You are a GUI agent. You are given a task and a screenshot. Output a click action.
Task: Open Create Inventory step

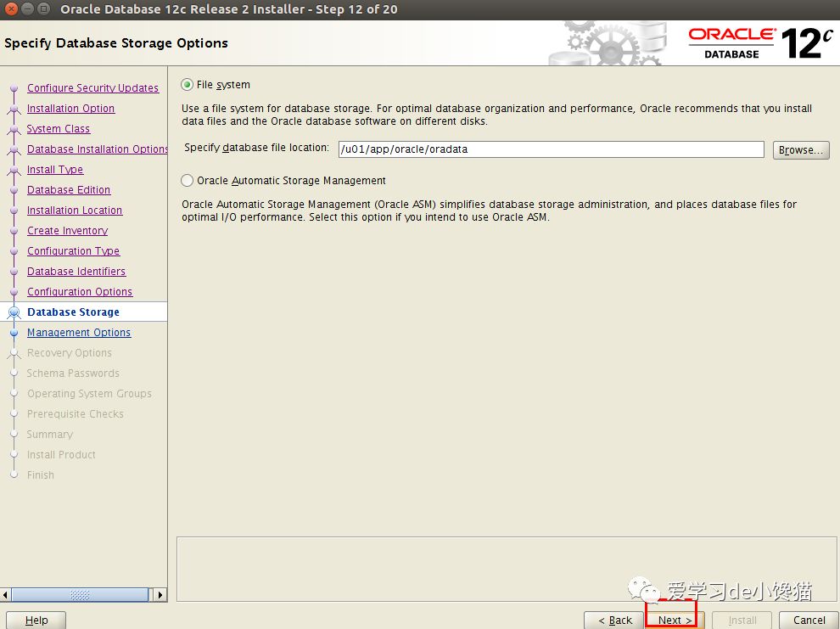coord(68,230)
